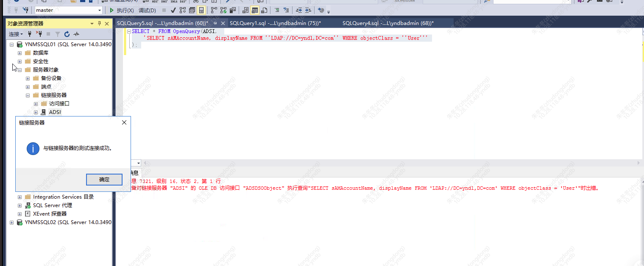Screen dimensions: 644x266
Task: Open Activity Monitor from Object Explorer toolbar
Action: (x=76, y=34)
